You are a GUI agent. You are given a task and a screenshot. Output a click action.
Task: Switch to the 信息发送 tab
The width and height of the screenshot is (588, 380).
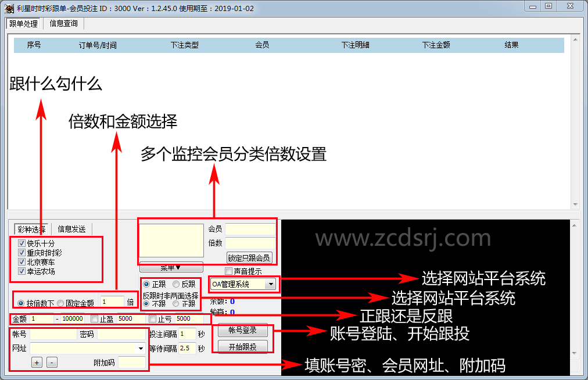pyautogui.click(x=71, y=229)
